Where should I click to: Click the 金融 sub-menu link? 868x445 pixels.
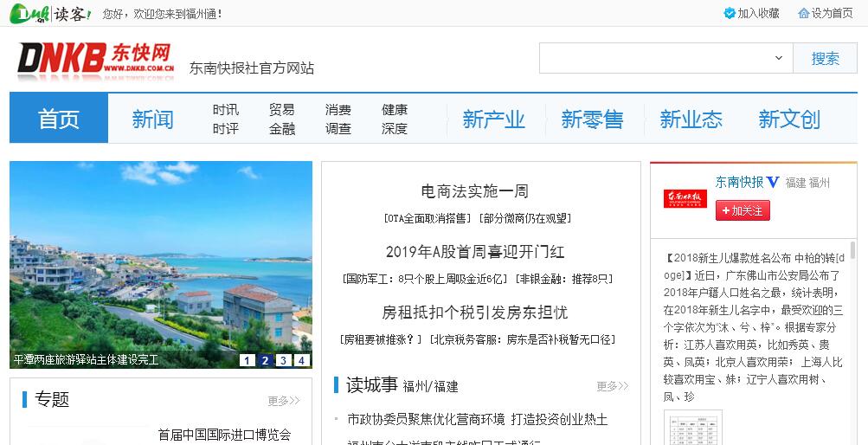pos(282,128)
